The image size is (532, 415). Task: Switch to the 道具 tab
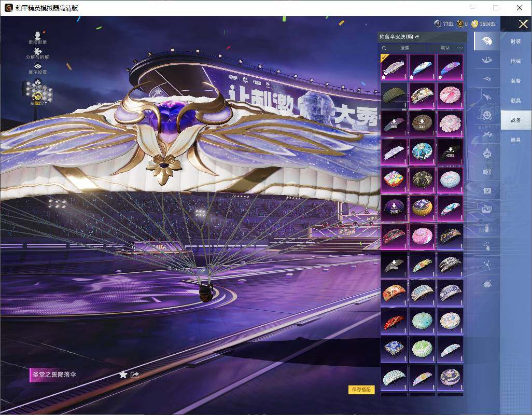(x=516, y=140)
